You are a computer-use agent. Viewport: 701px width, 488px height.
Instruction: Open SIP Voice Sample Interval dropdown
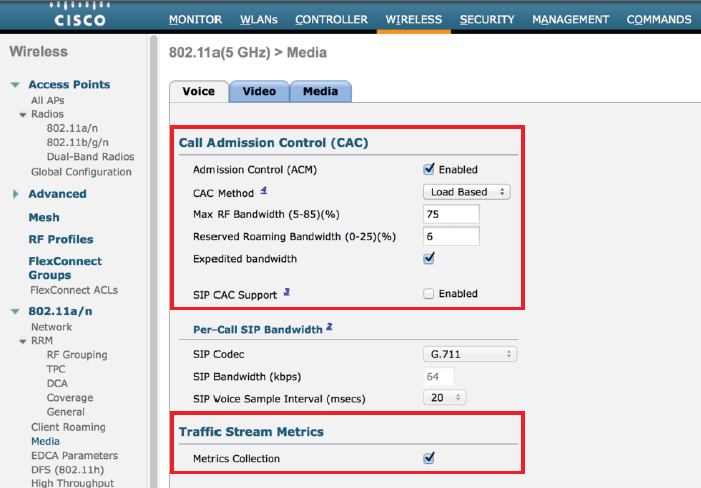point(444,398)
